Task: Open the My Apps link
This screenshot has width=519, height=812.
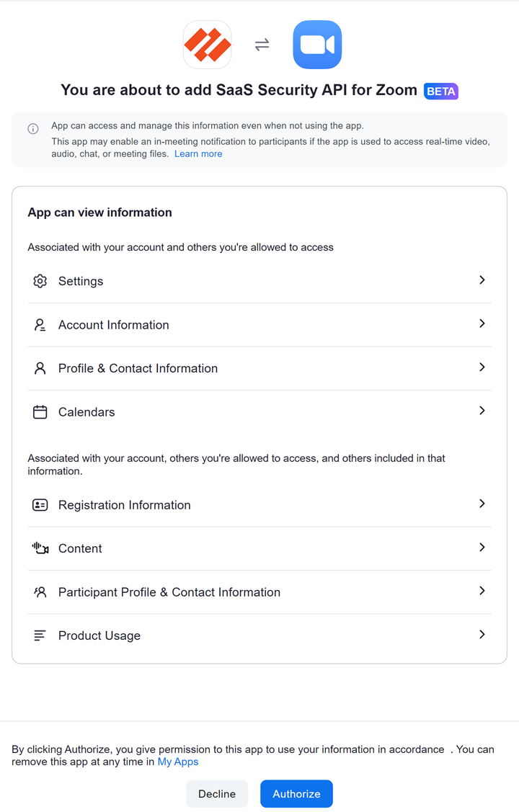Action: (178, 762)
